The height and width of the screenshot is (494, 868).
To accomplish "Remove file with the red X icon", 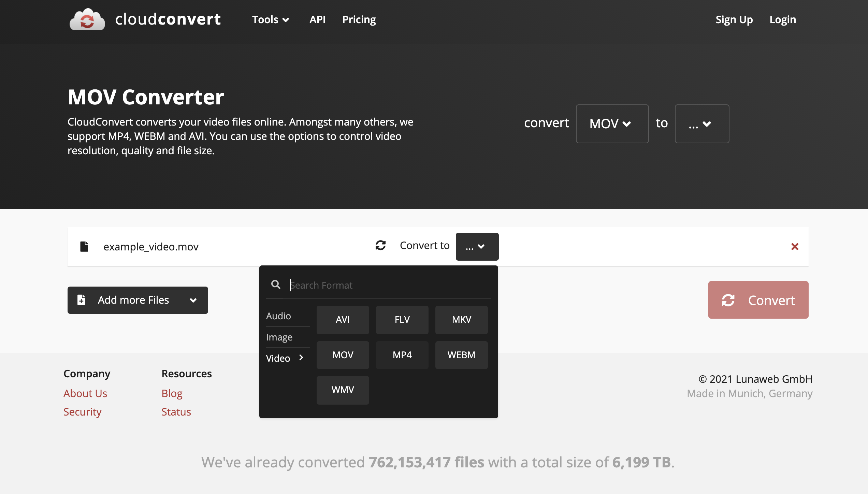I will coord(795,246).
